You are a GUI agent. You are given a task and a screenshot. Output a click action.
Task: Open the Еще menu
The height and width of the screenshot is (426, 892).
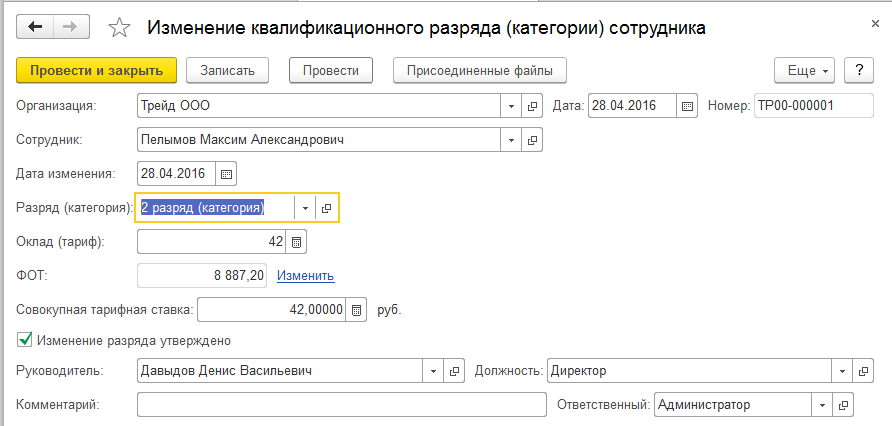[x=804, y=70]
